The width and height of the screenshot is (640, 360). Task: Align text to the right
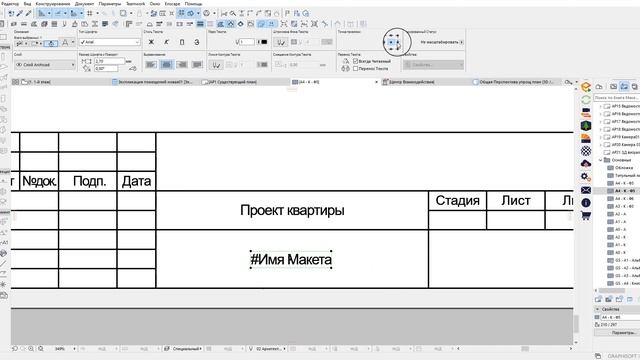(x=182, y=64)
